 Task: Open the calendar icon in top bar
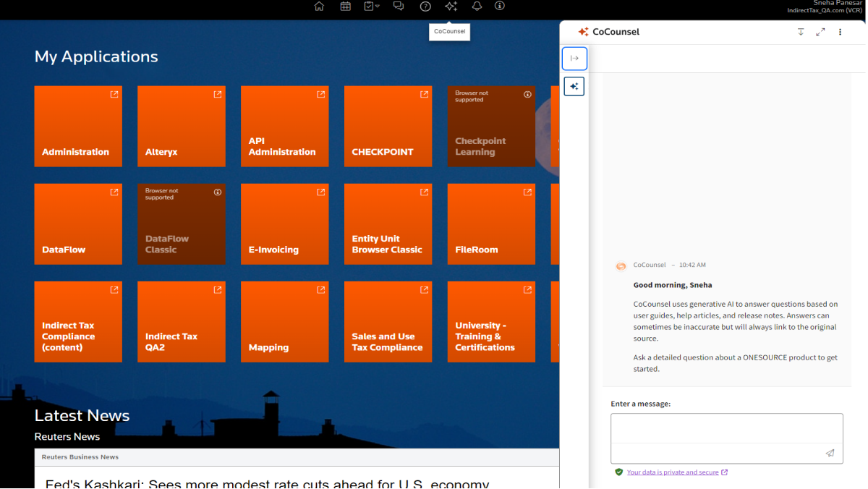(346, 7)
